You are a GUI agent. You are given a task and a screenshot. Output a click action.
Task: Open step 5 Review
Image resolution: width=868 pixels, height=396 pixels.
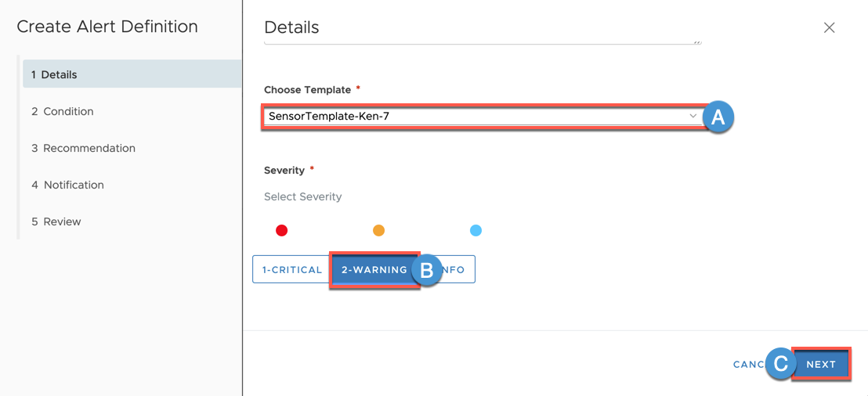(x=56, y=221)
